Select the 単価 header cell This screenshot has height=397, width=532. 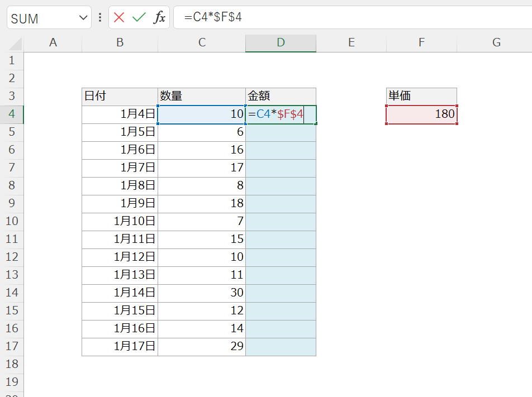(421, 95)
